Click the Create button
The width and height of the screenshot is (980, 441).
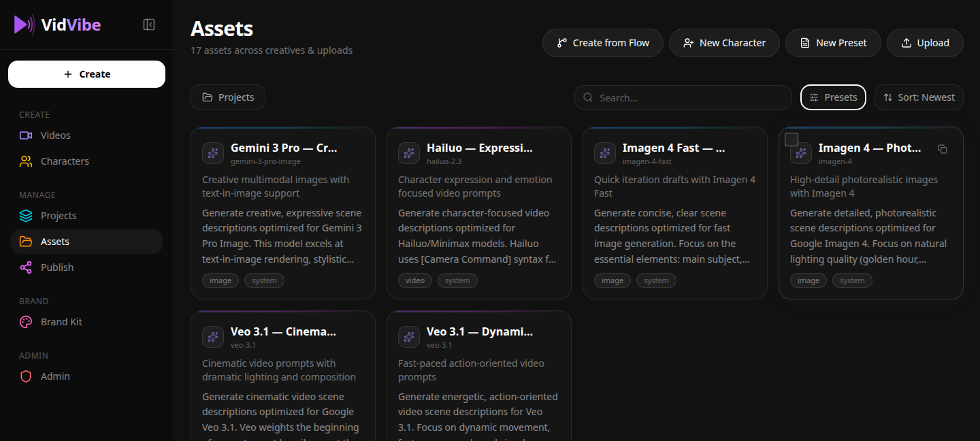[x=86, y=74]
